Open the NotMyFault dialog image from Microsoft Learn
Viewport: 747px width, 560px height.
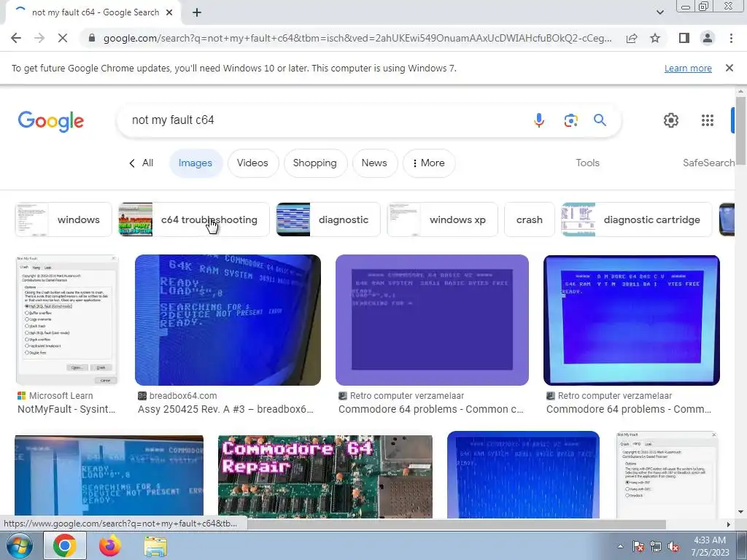coord(66,320)
